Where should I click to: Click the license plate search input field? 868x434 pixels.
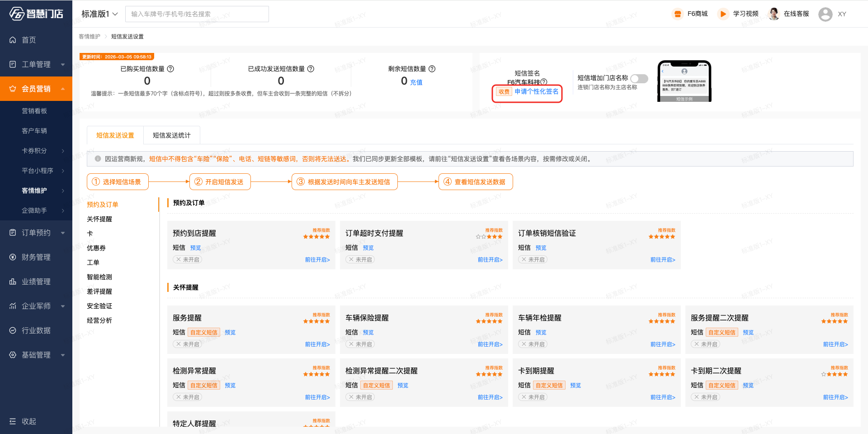pyautogui.click(x=197, y=14)
